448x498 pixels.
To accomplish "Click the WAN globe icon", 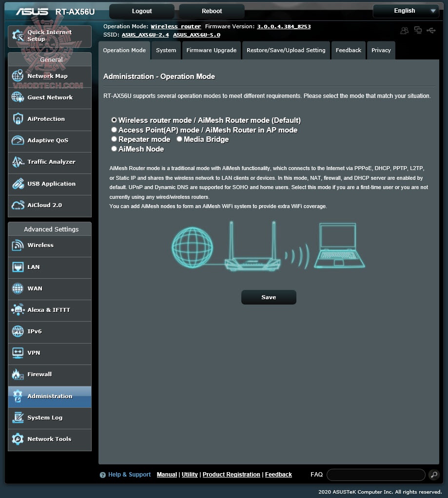I will (18, 288).
